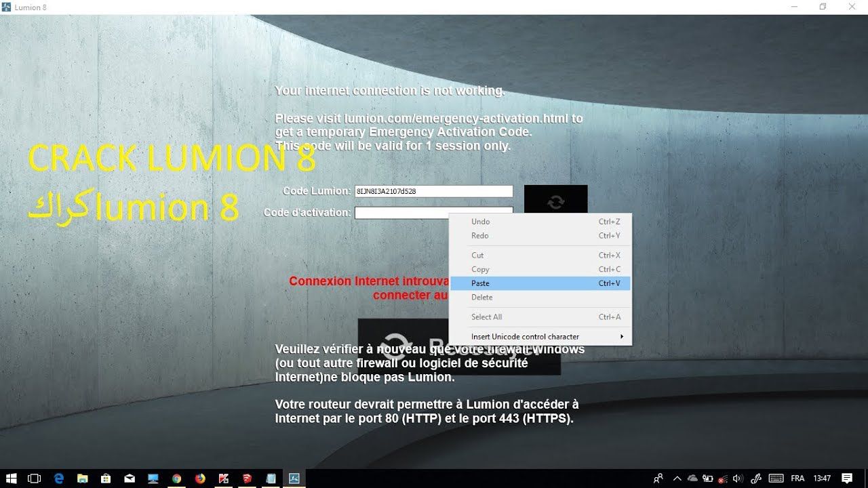The image size is (868, 488).
Task: Open Microsoft Edge in the taskbar
Action: (59, 479)
